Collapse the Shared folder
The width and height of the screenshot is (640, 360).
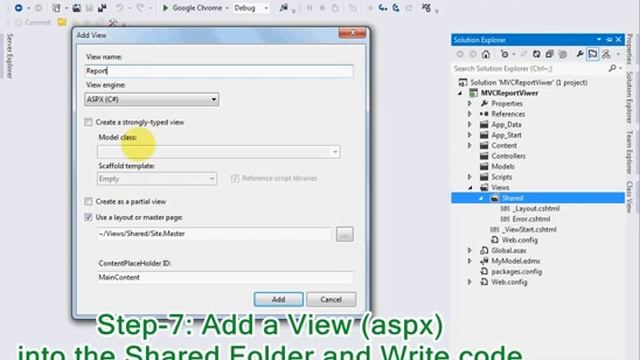480,198
